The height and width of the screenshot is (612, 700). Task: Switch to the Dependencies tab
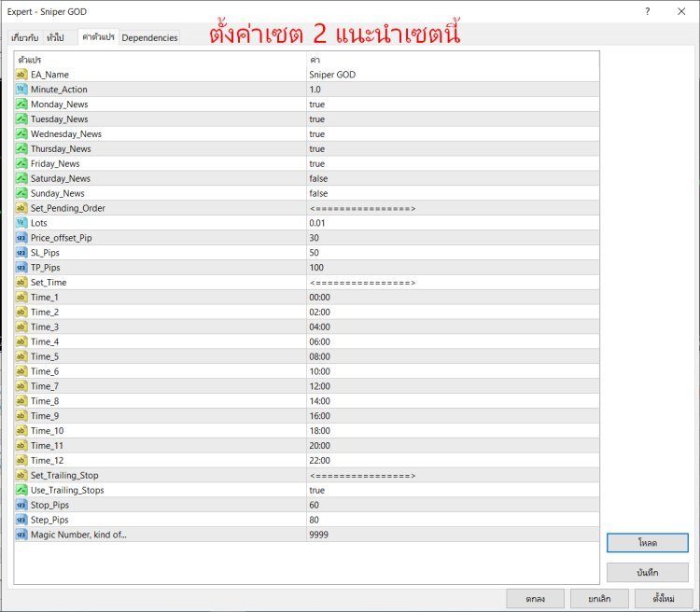click(x=149, y=37)
